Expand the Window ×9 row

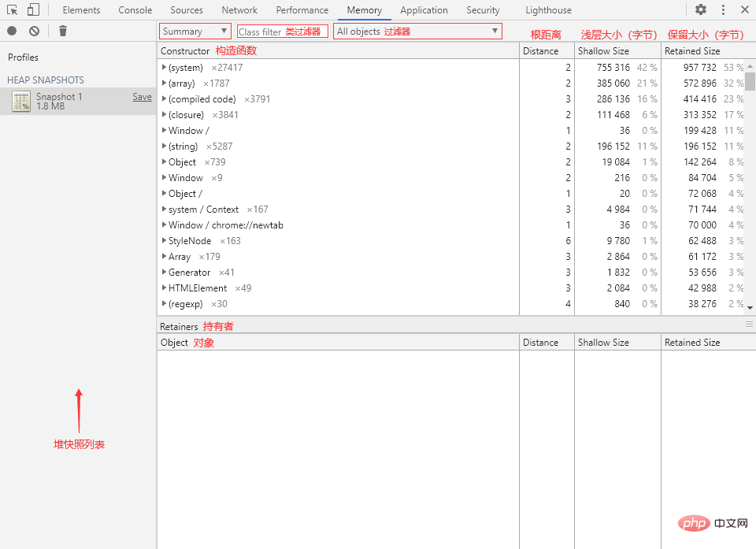pyautogui.click(x=164, y=177)
